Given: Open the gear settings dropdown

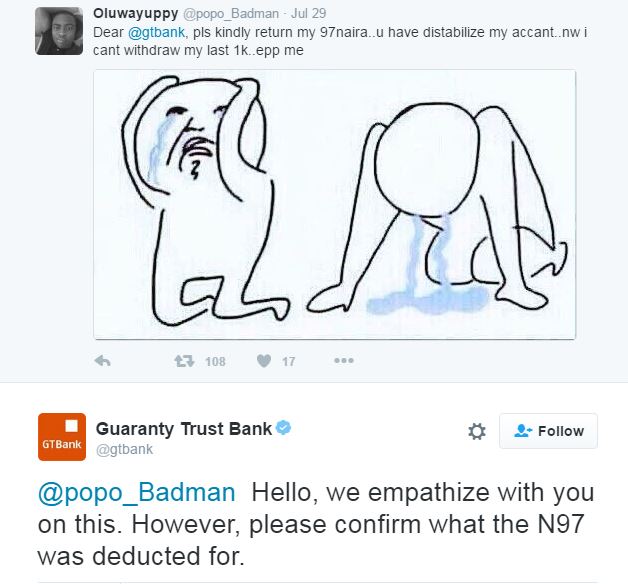Looking at the screenshot, I should click(477, 431).
